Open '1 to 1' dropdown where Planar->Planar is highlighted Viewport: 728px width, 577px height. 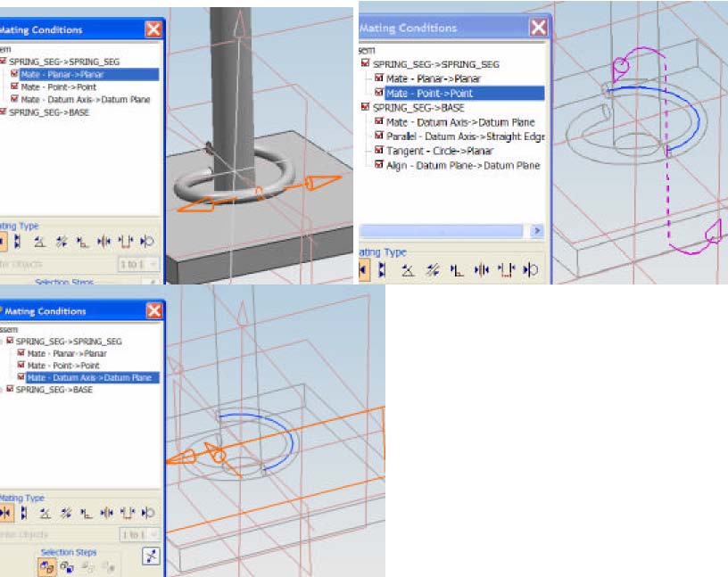(139, 265)
